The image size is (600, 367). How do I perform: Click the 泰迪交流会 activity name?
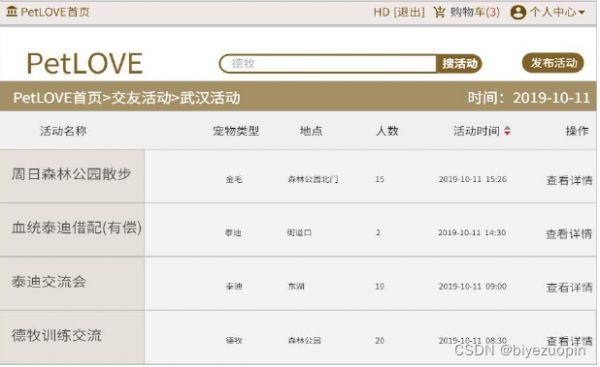point(49,282)
